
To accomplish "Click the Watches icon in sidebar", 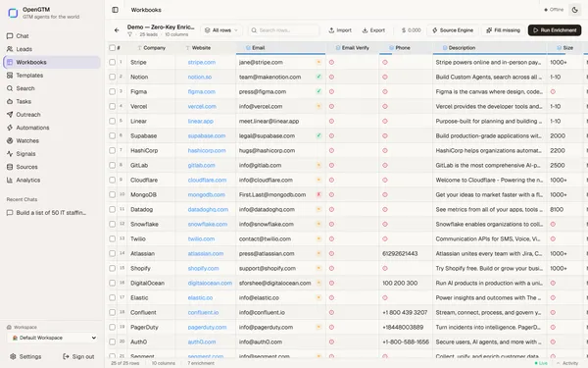I will [10, 140].
